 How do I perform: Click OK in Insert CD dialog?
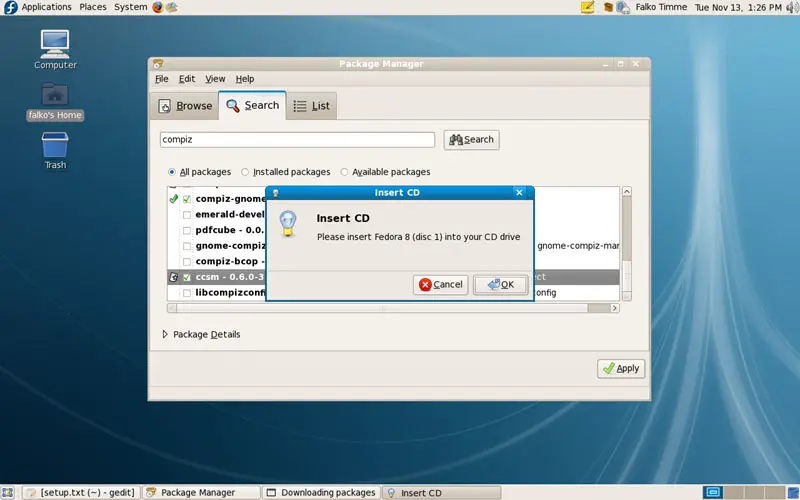click(501, 284)
